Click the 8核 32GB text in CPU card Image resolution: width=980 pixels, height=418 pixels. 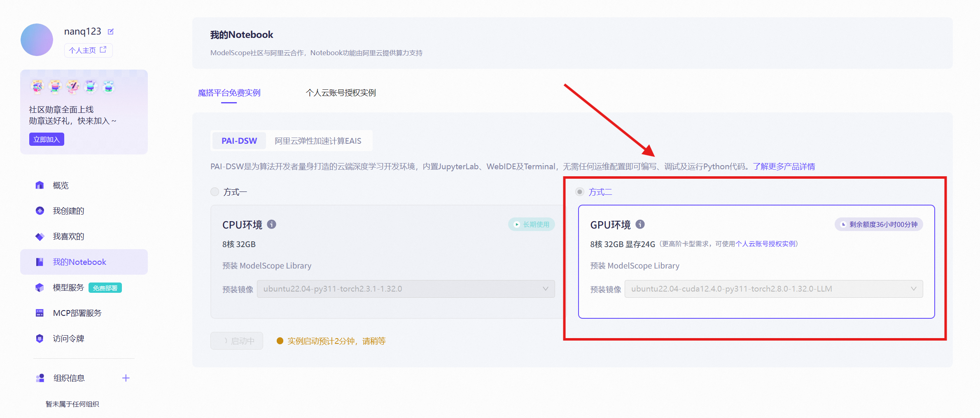pyautogui.click(x=239, y=244)
